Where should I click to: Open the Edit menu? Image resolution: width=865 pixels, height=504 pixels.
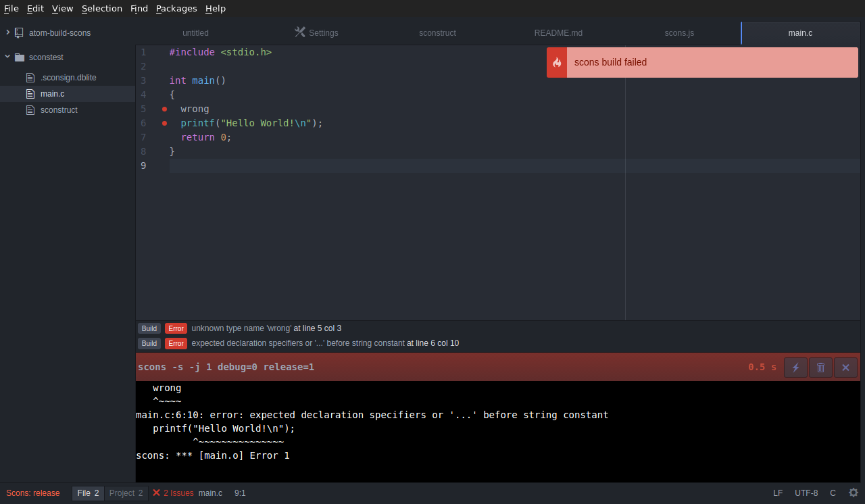(x=35, y=9)
